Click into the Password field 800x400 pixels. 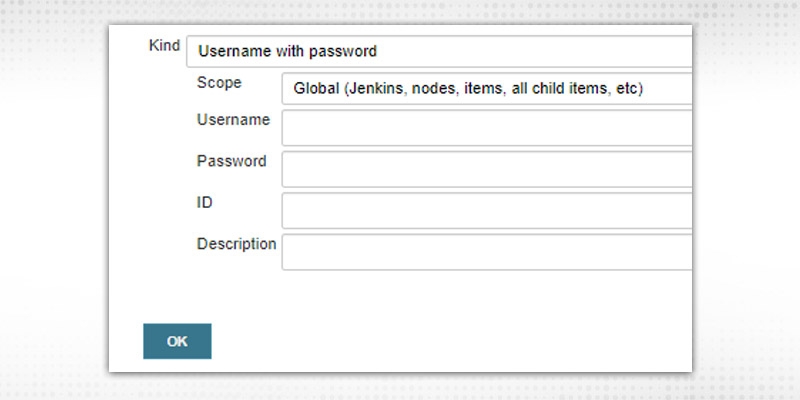[487, 169]
